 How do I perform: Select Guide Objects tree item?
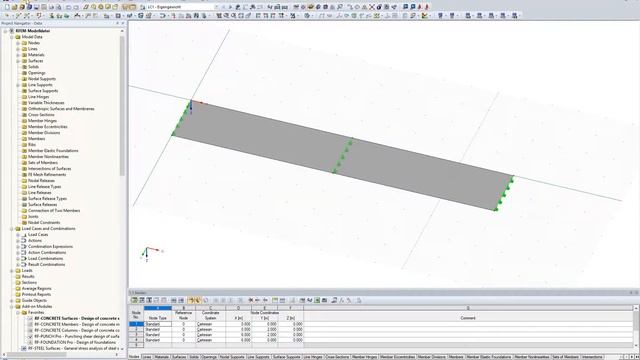tap(34, 300)
